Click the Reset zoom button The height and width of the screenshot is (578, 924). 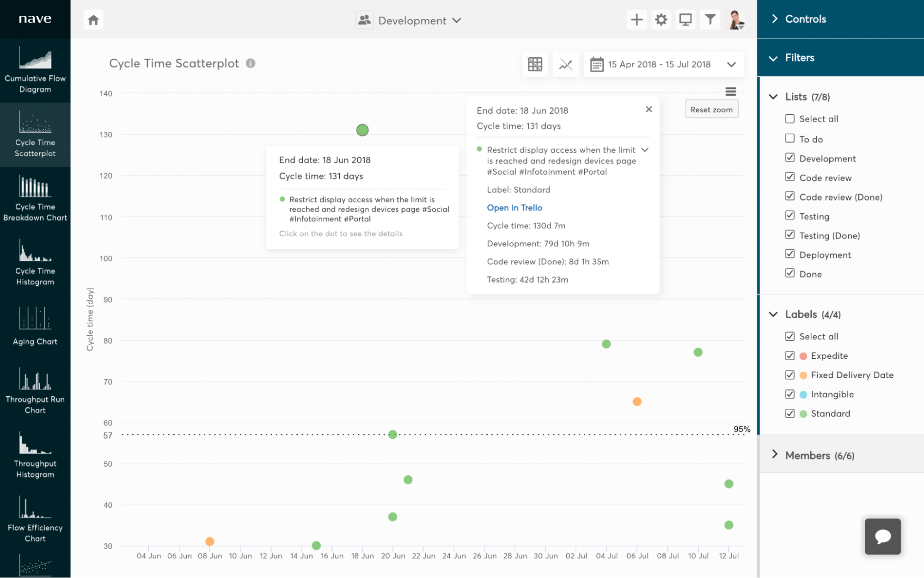(x=711, y=110)
